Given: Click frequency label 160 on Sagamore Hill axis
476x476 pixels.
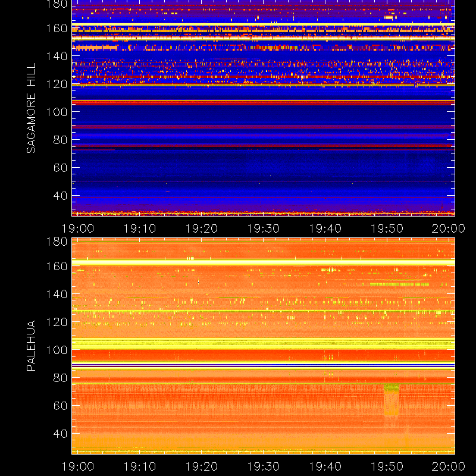Looking at the screenshot, I should 57,28.
